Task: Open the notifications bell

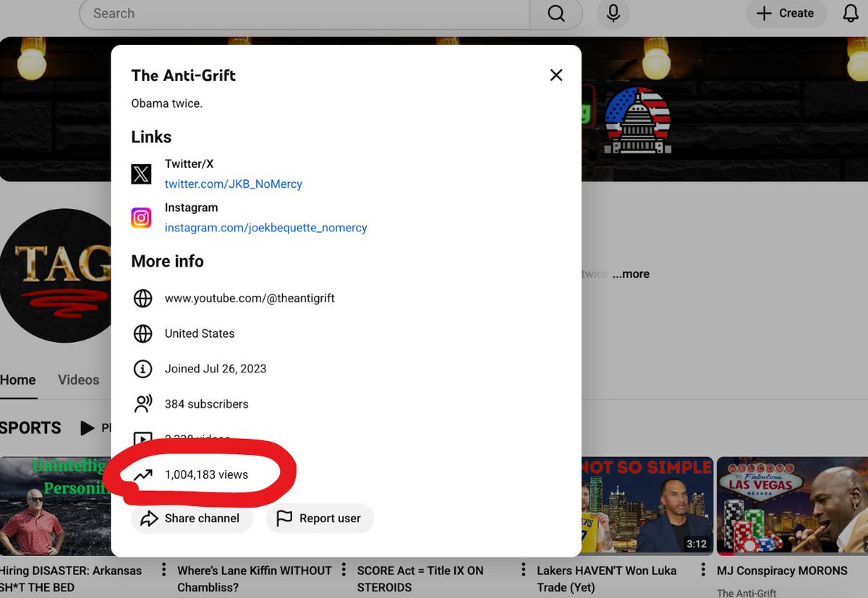Action: pyautogui.click(x=851, y=14)
